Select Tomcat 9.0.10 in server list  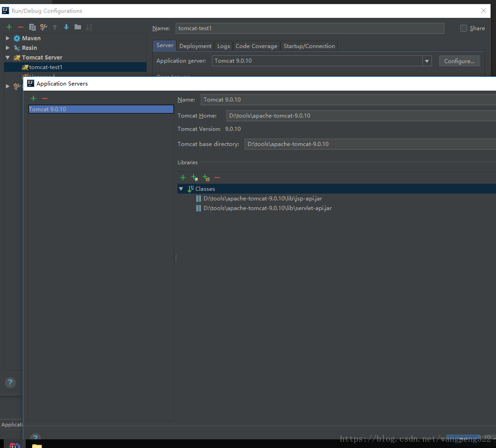101,109
